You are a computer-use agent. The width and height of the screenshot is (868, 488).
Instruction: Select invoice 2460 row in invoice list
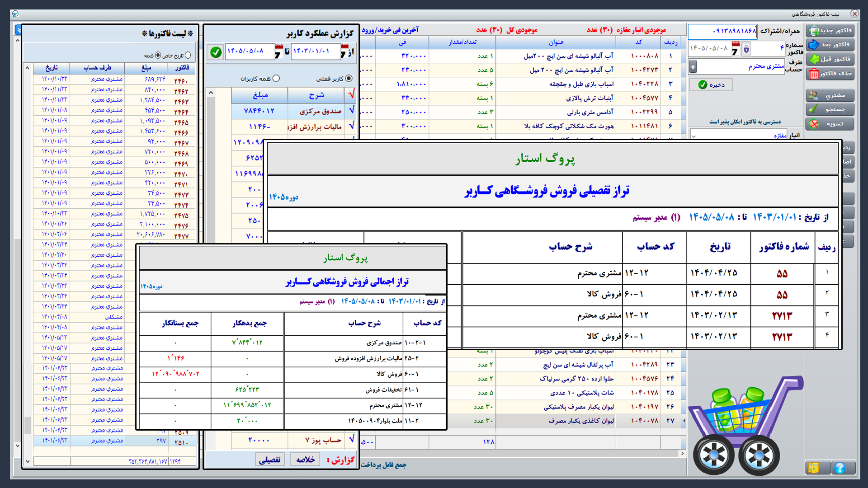coord(115,80)
